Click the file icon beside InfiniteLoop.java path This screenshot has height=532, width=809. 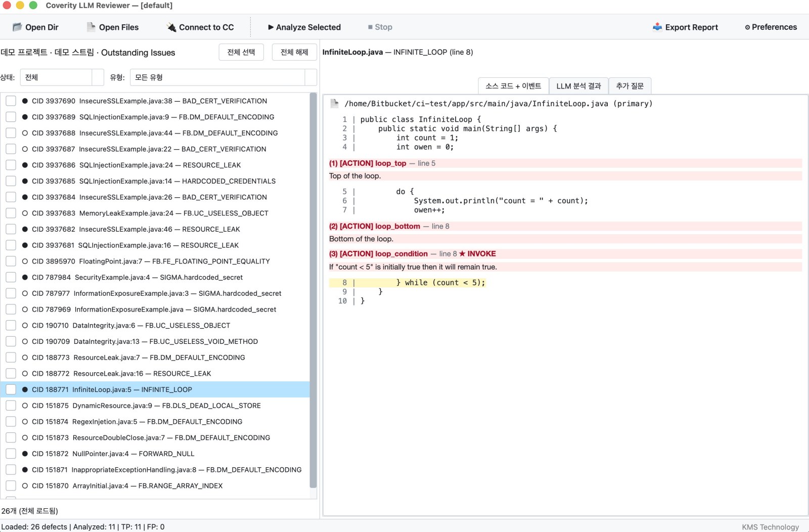[334, 104]
